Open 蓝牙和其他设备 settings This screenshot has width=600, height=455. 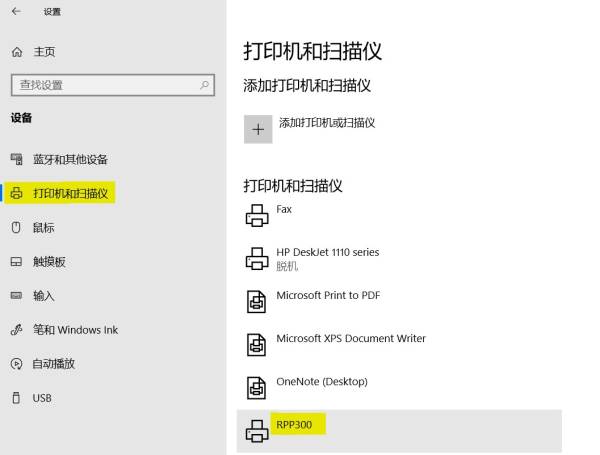pyautogui.click(x=70, y=159)
